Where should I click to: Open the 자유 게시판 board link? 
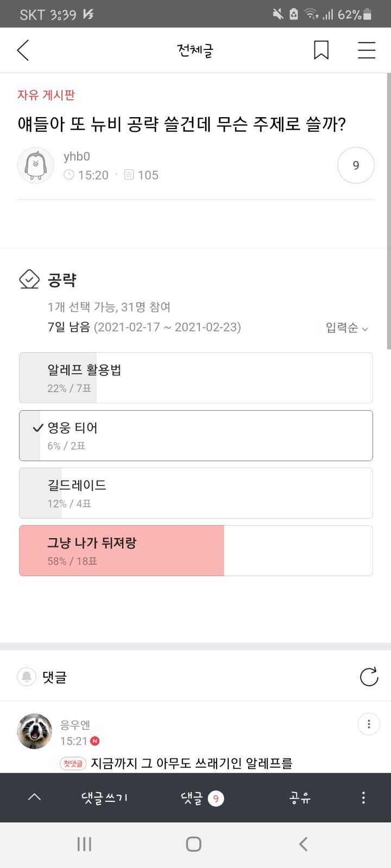pos(46,95)
